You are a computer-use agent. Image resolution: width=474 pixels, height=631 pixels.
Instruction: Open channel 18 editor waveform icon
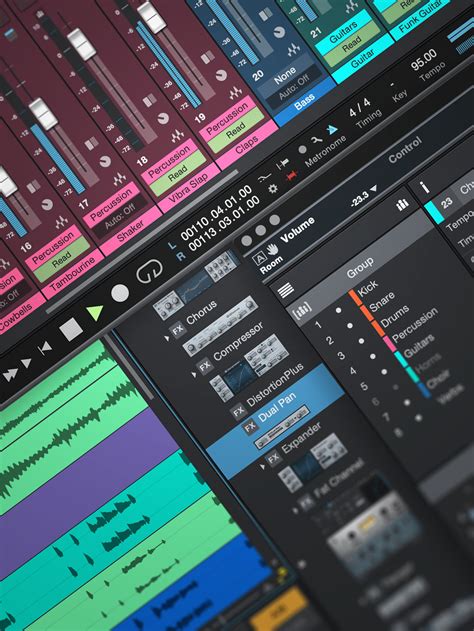click(178, 136)
